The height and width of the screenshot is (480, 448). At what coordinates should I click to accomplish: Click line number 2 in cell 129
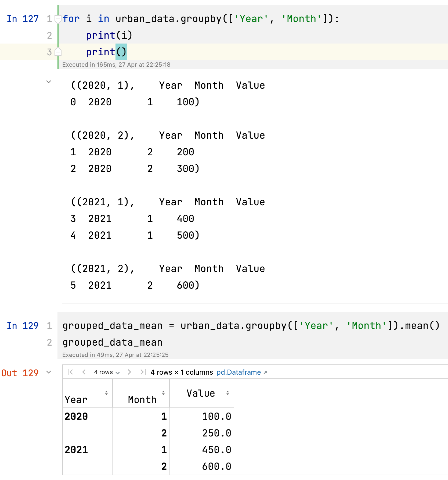pos(49,342)
